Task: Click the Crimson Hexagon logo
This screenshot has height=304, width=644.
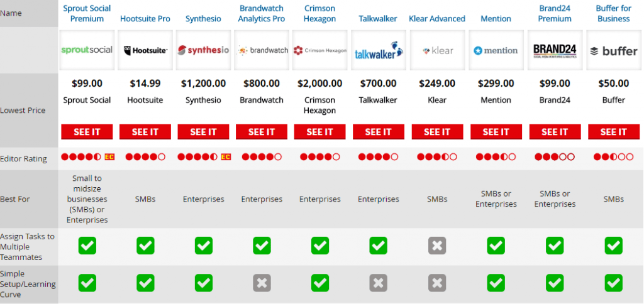Action: pos(319,50)
